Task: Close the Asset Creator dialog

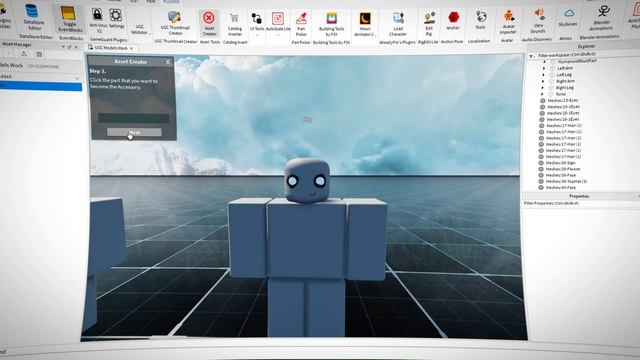Action: pos(168,62)
